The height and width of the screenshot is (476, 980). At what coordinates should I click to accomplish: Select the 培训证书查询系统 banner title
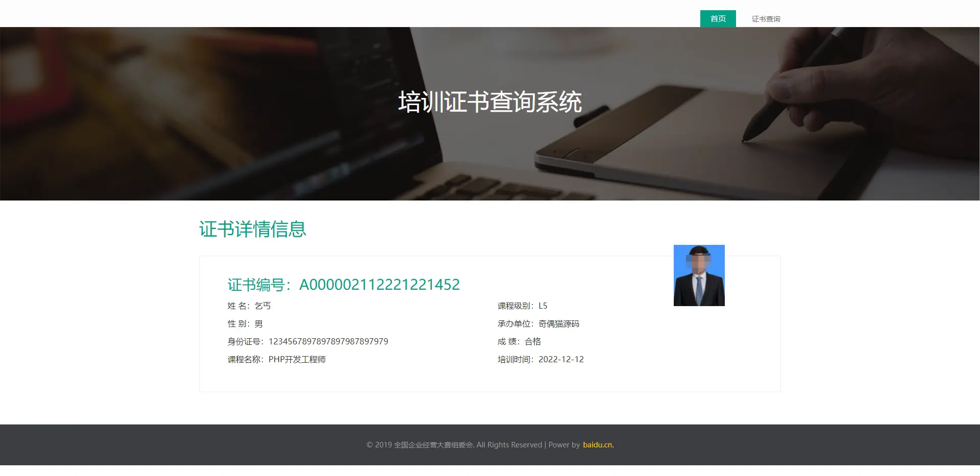click(x=490, y=102)
